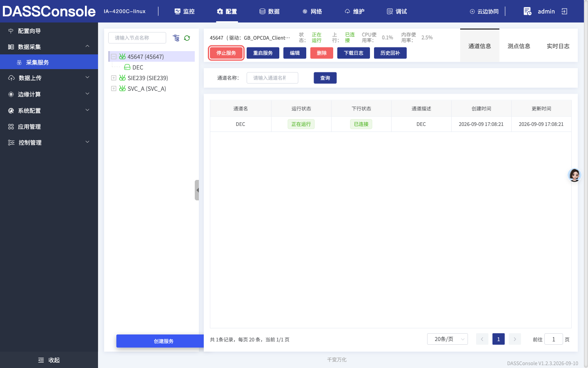Click the SVC_A service node icon
The image size is (588, 368).
pos(122,88)
